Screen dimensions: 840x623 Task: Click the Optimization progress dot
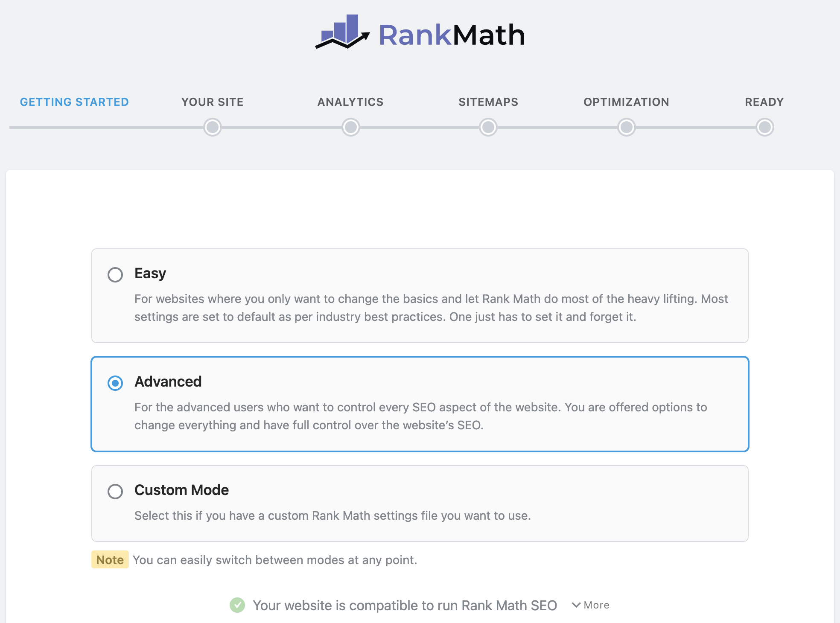coord(627,127)
